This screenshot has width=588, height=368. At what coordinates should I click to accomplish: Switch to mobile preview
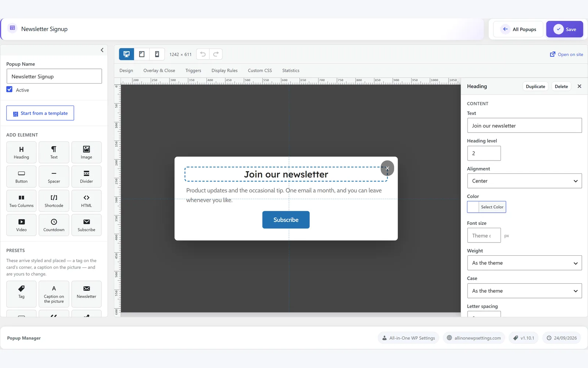click(x=157, y=54)
